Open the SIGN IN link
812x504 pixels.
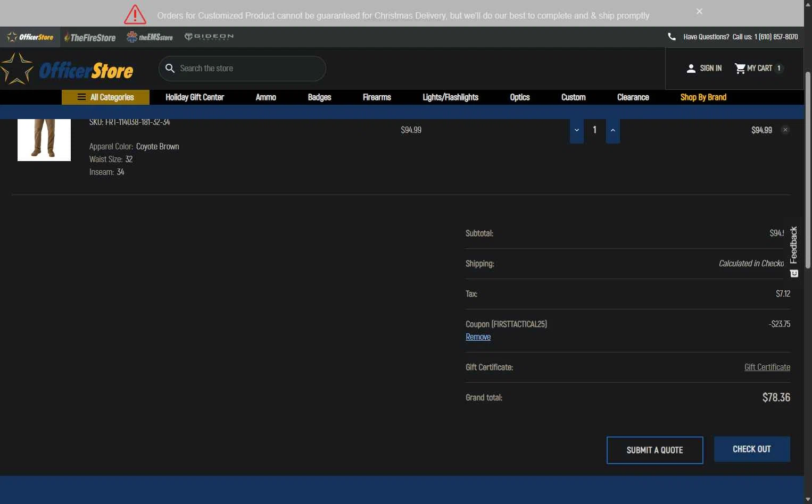pyautogui.click(x=711, y=68)
